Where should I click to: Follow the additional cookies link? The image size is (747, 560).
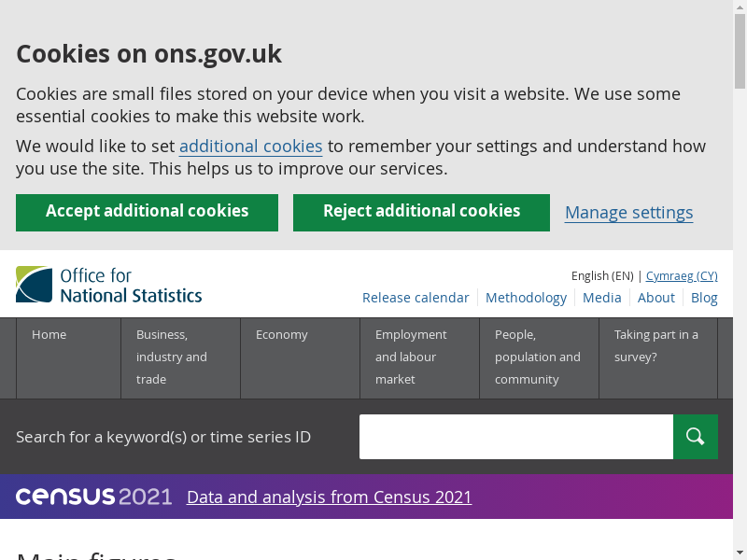click(250, 147)
